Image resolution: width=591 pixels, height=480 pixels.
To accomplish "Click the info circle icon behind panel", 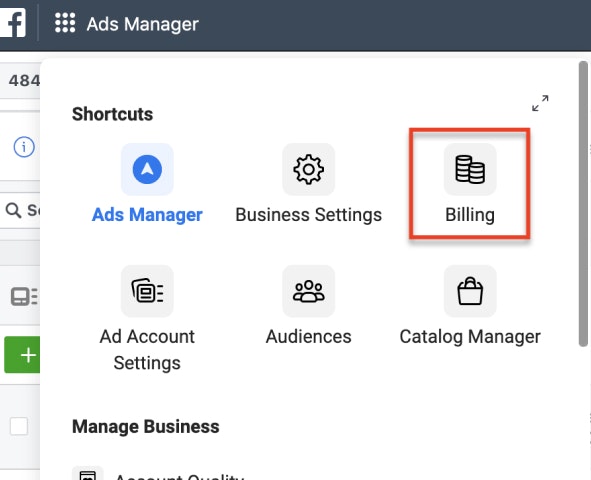I will click(24, 147).
